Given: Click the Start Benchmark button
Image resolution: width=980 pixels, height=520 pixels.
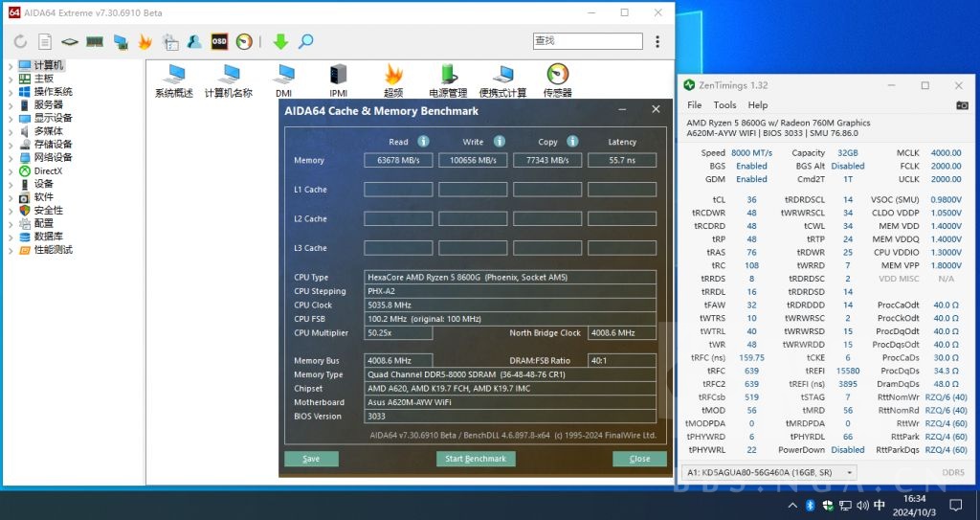Looking at the screenshot, I should pos(476,459).
